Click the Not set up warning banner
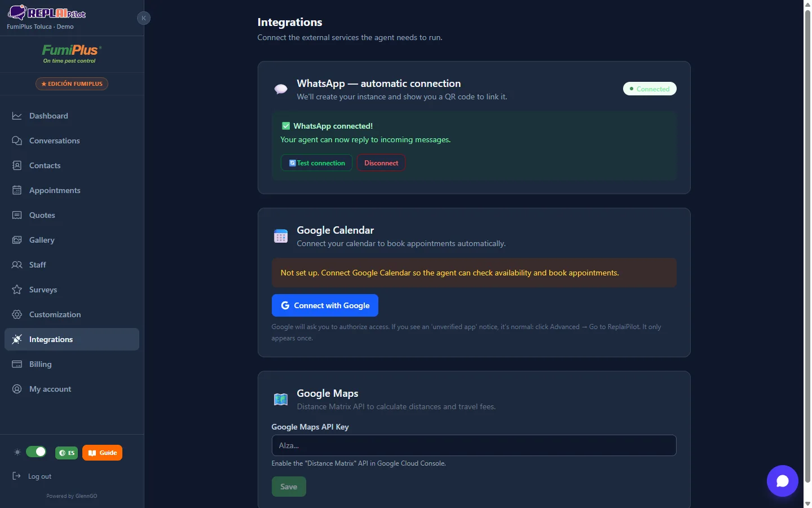 point(474,273)
